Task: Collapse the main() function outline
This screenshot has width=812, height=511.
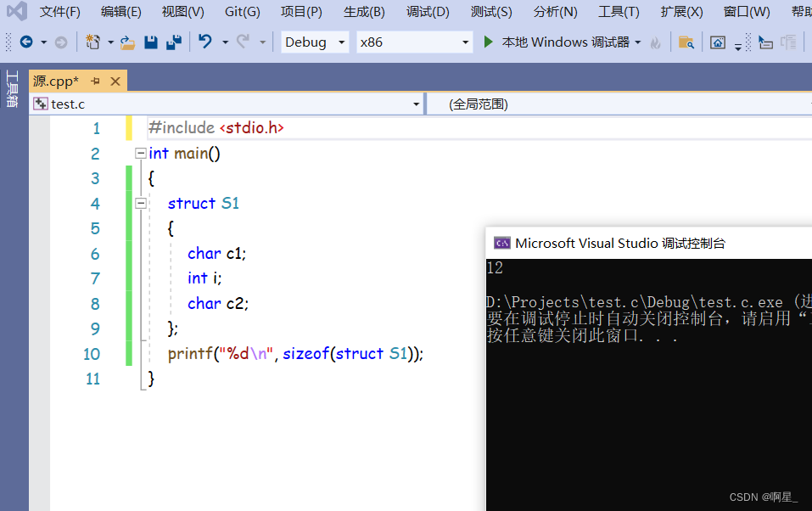Action: [x=140, y=154]
